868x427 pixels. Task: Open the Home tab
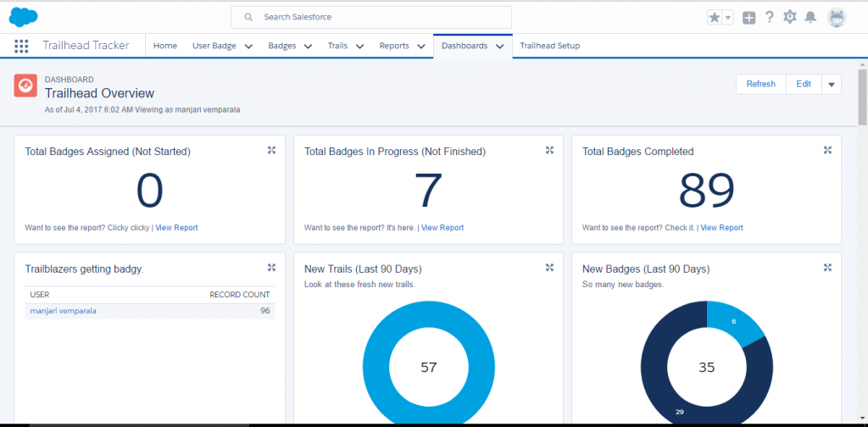click(165, 46)
